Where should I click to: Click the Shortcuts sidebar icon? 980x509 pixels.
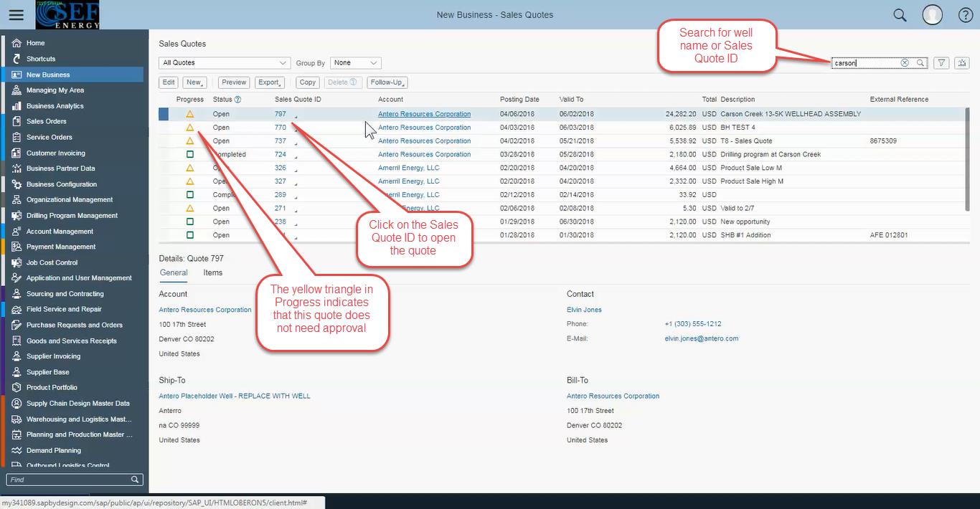tap(17, 59)
